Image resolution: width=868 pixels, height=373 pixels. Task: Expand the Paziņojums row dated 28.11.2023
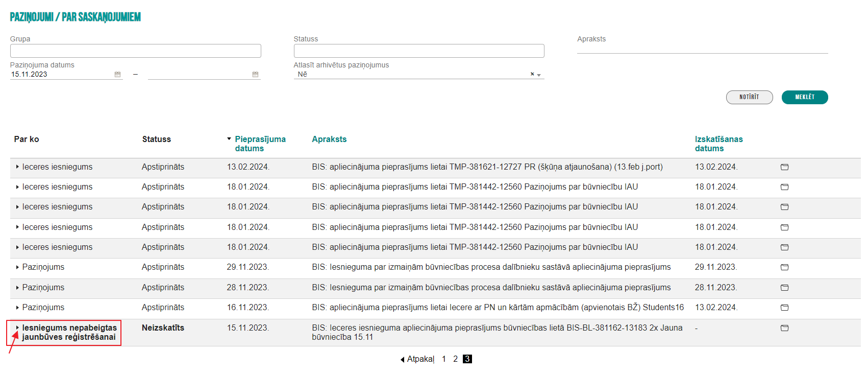[17, 288]
